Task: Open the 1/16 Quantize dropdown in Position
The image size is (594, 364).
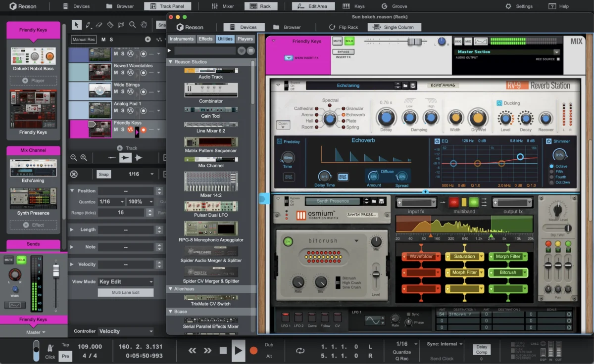Action: 111,202
